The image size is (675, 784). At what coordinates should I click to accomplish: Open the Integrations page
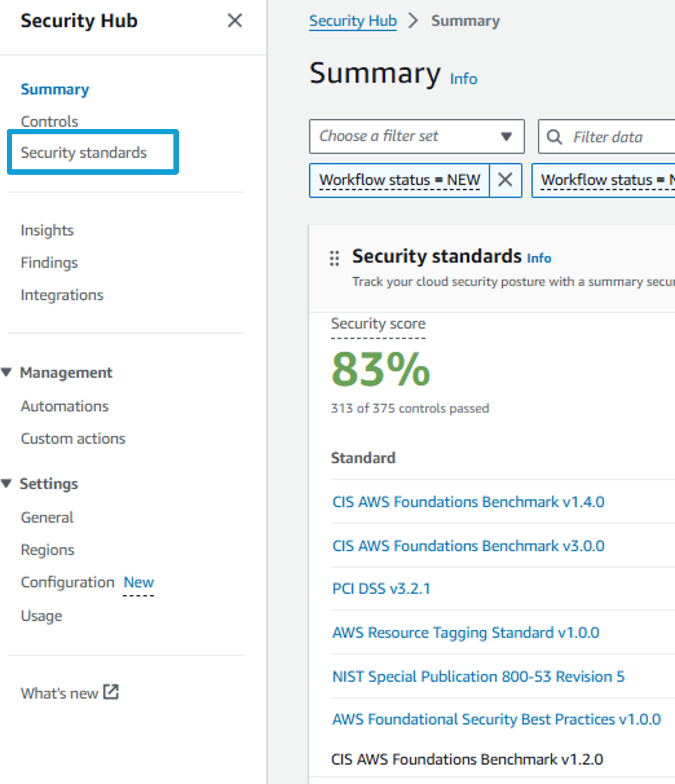coord(62,295)
